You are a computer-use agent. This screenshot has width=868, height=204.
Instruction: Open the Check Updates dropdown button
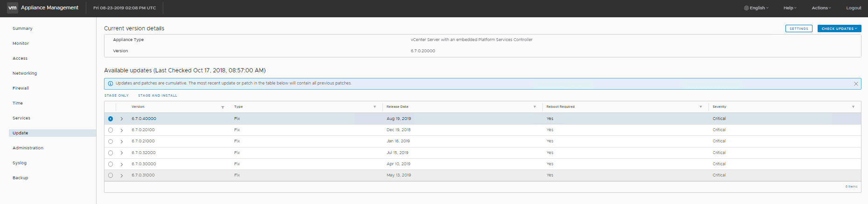[x=839, y=28]
